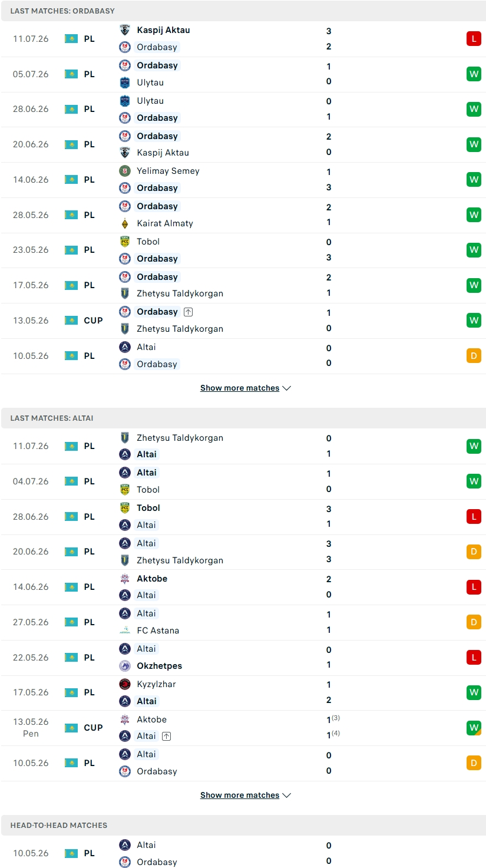Click the Kyzylzhar team crest
486x868 pixels.
point(125,684)
